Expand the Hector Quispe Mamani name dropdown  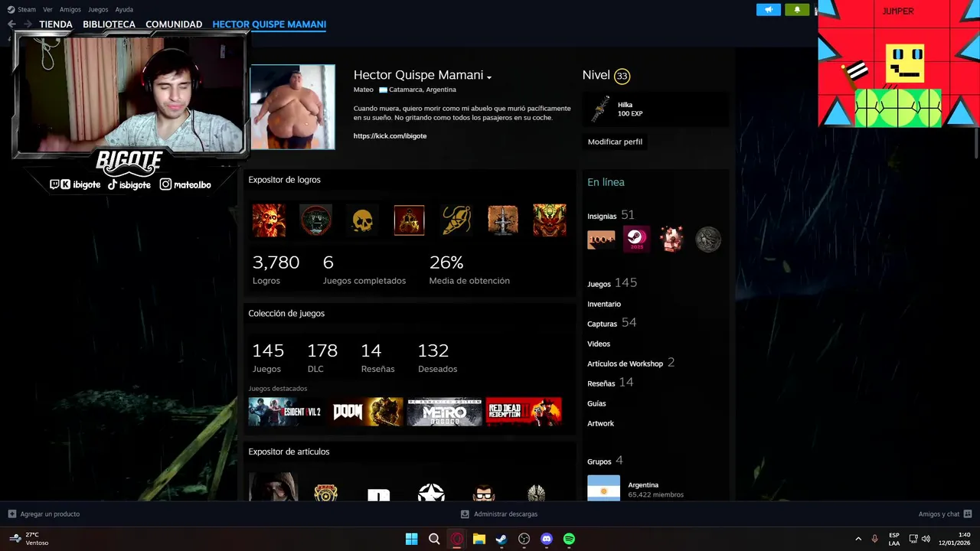489,77
